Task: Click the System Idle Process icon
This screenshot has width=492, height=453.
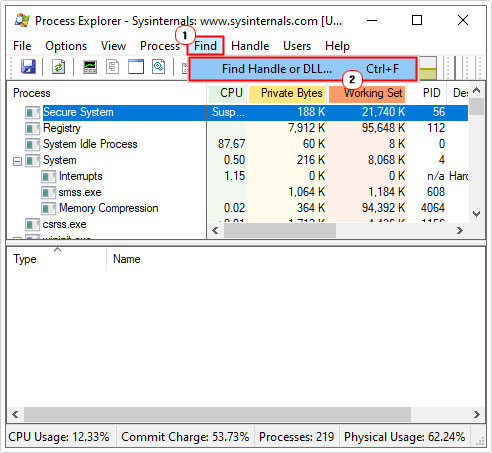Action: [33, 144]
